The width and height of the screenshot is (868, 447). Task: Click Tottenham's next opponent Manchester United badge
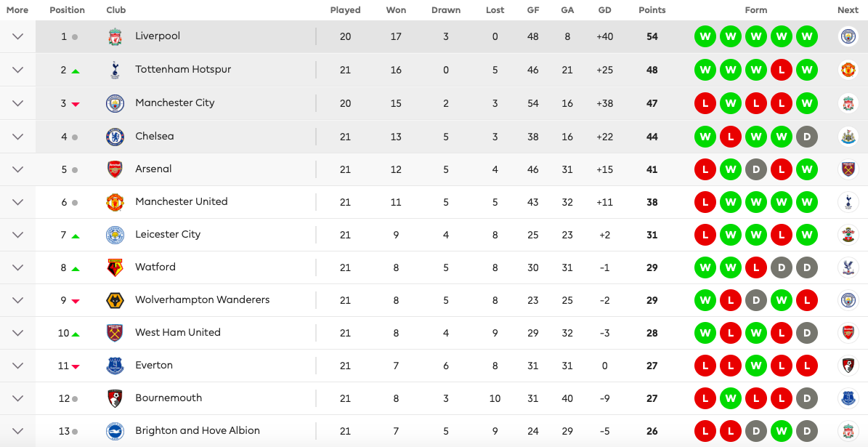click(x=848, y=70)
